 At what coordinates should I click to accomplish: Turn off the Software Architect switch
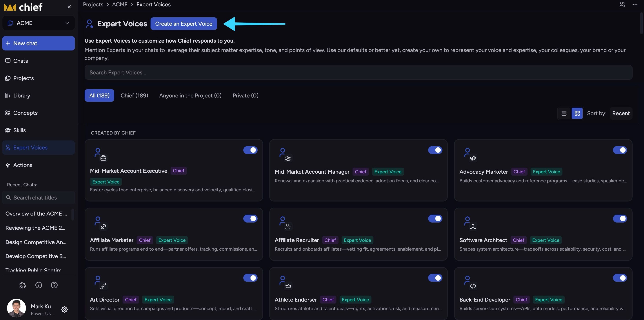pos(620,218)
